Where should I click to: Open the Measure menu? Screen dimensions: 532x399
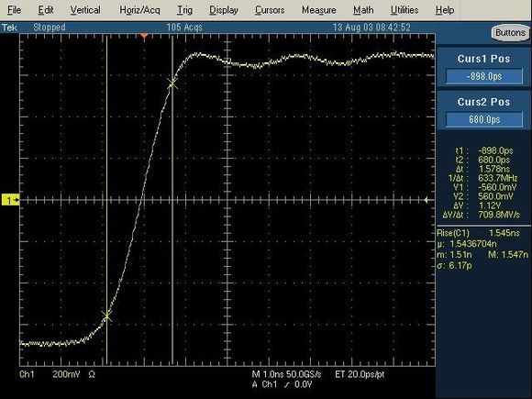coord(319,10)
